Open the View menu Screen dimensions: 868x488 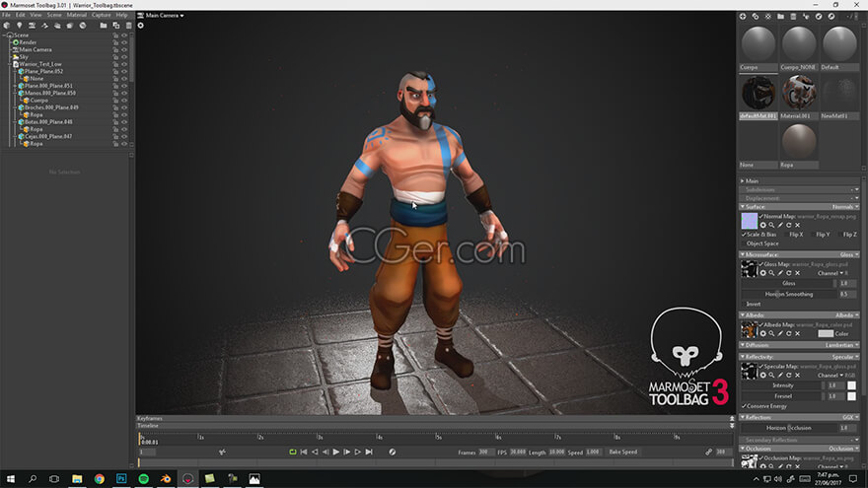[36, 15]
